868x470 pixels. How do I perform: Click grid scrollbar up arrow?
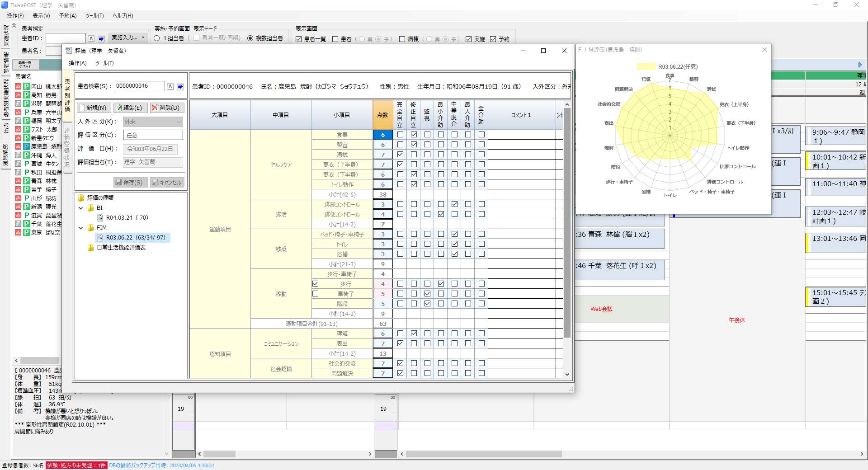tap(567, 104)
